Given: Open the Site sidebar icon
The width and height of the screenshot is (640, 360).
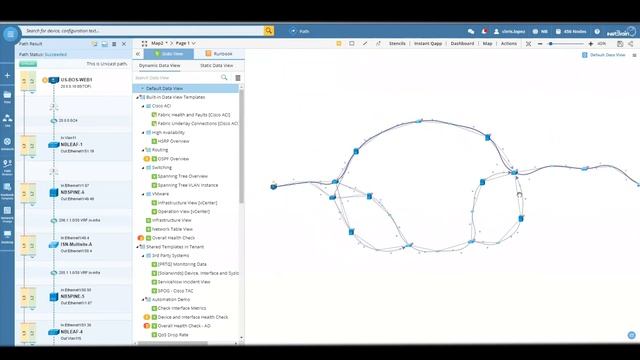Looking at the screenshot, I should (7, 120).
